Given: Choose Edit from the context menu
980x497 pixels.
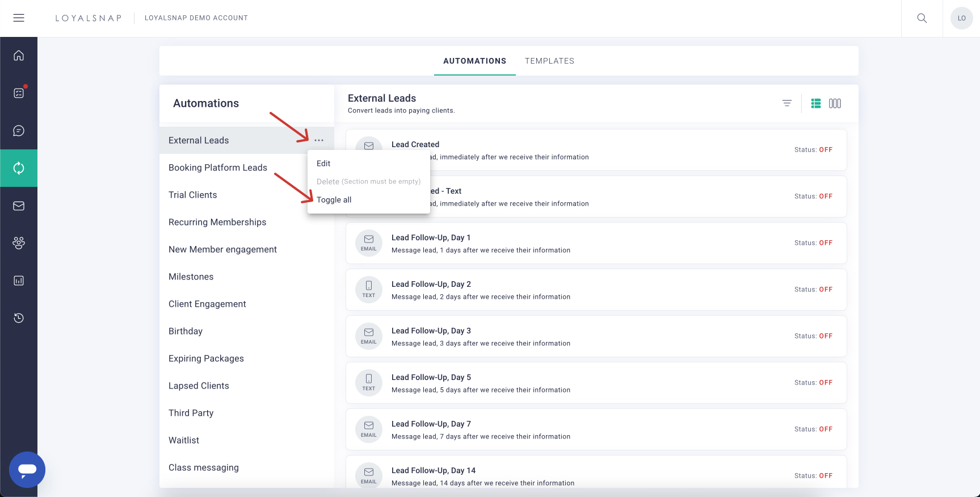Looking at the screenshot, I should pos(323,164).
